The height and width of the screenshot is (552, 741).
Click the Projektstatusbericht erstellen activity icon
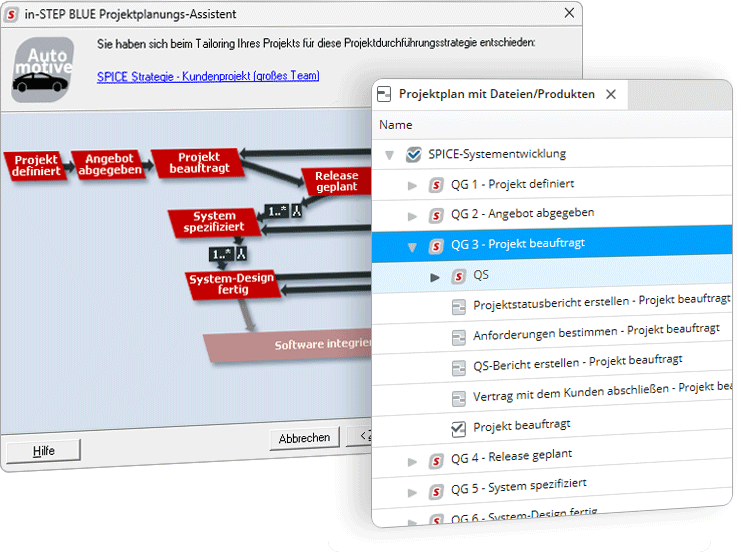click(459, 305)
